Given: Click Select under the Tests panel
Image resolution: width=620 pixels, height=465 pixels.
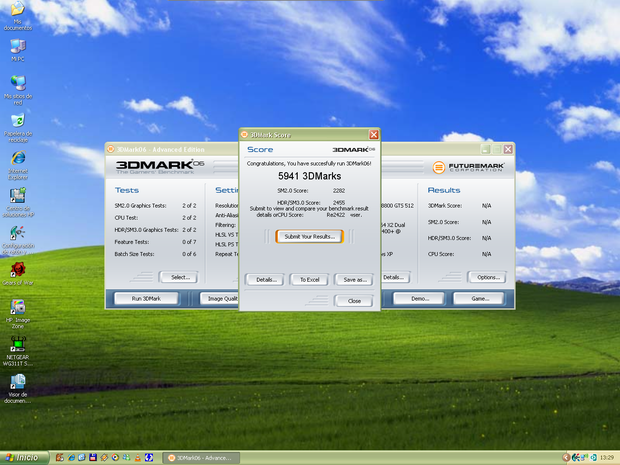Looking at the screenshot, I should click(179, 277).
